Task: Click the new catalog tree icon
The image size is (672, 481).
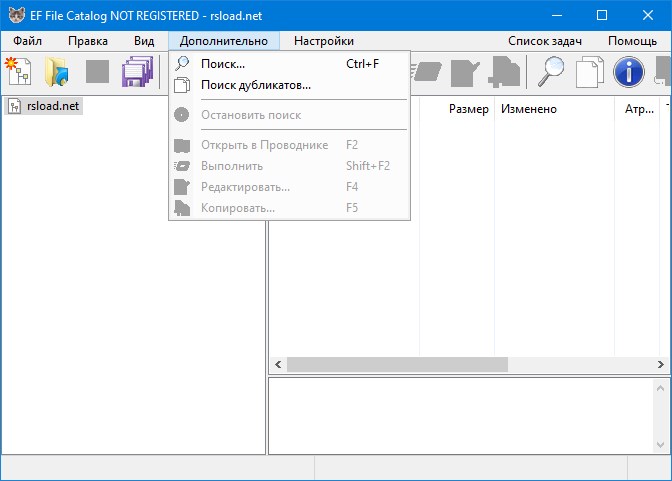Action: [19, 72]
